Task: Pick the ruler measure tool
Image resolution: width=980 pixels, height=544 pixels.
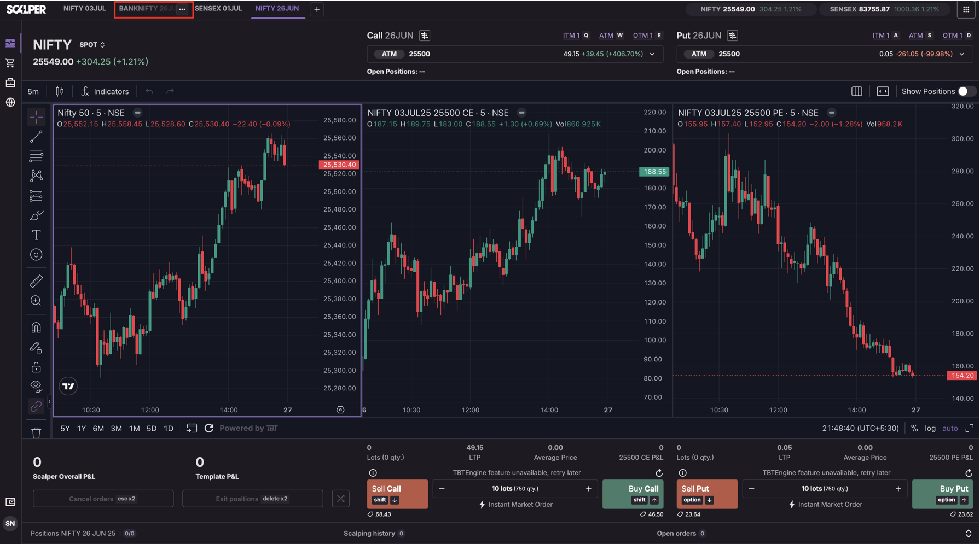Action: pos(36,281)
